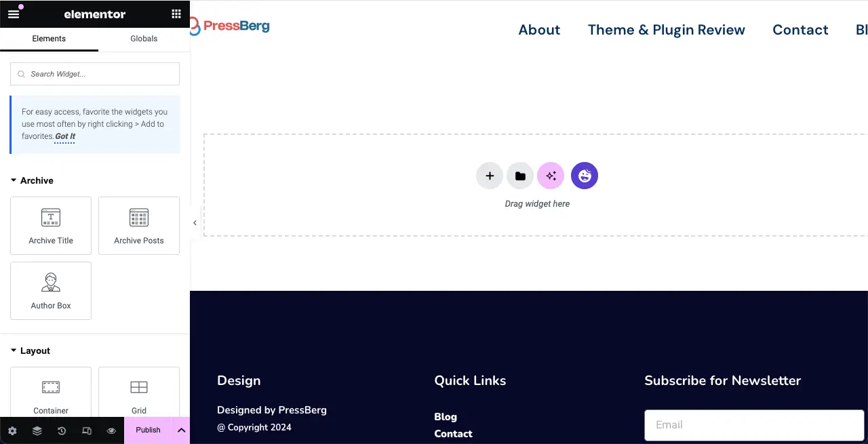This screenshot has height=444, width=868.
Task: Open the History icon in bottom toolbar
Action: point(62,430)
